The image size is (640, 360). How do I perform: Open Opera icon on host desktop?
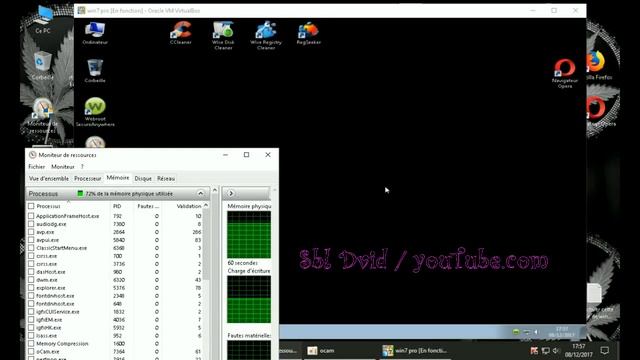[x=596, y=111]
